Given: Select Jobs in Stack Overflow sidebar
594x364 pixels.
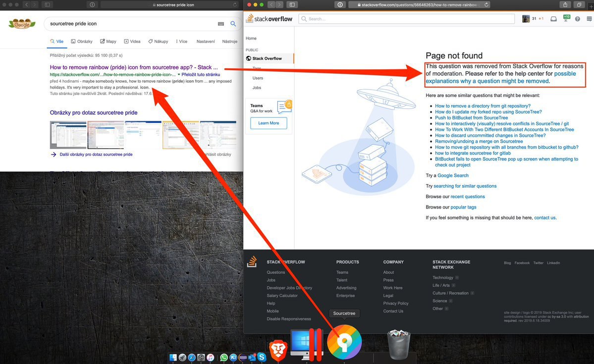Looking at the screenshot, I should (257, 88).
